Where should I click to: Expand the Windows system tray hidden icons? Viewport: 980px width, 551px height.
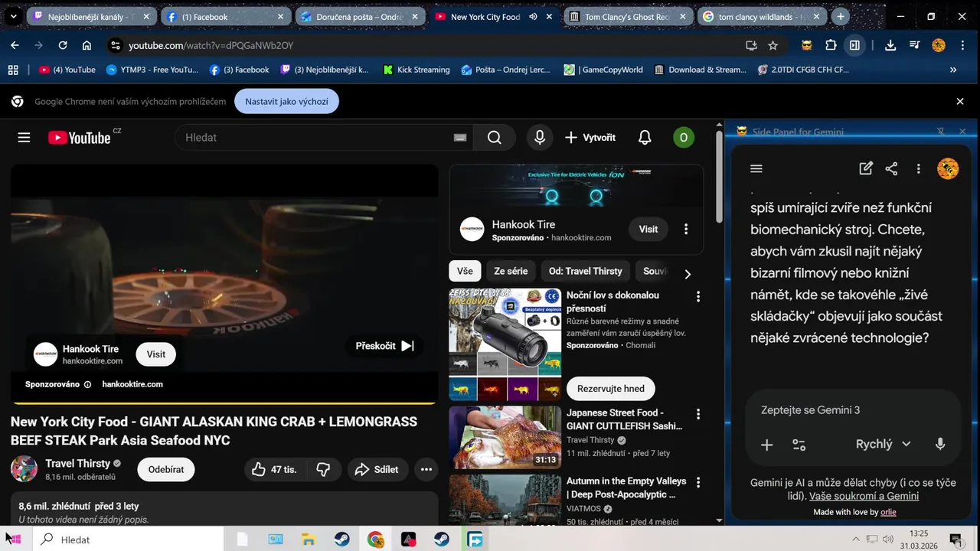[856, 540]
